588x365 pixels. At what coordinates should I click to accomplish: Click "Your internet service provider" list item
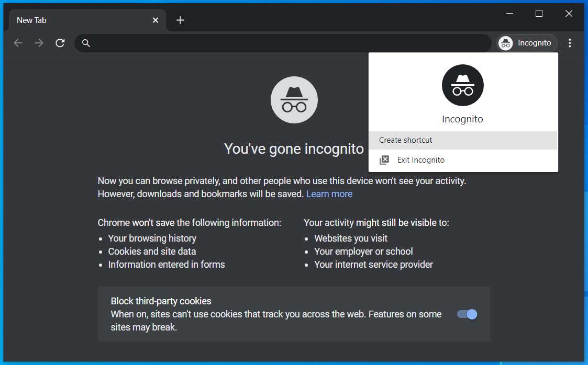click(373, 265)
